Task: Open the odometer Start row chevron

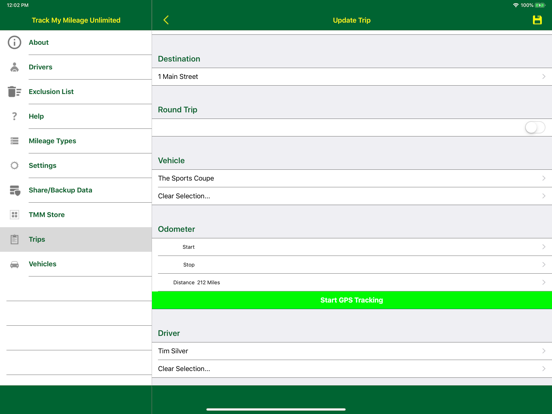Action: [544, 247]
